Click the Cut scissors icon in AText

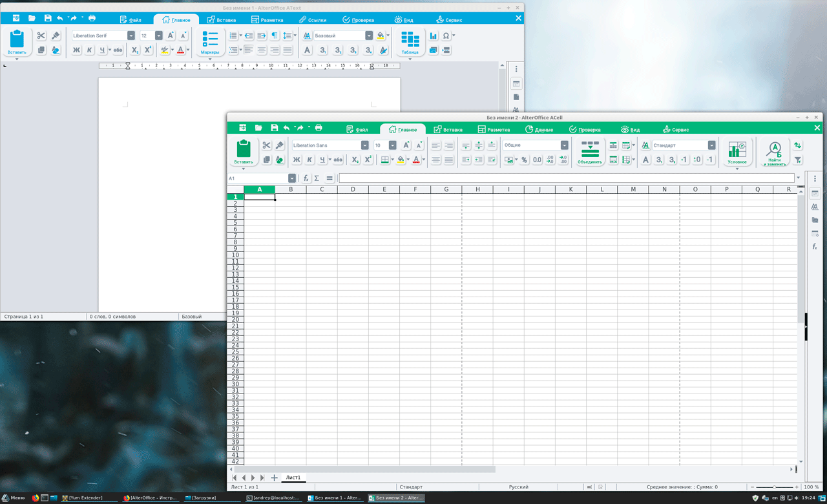point(41,36)
